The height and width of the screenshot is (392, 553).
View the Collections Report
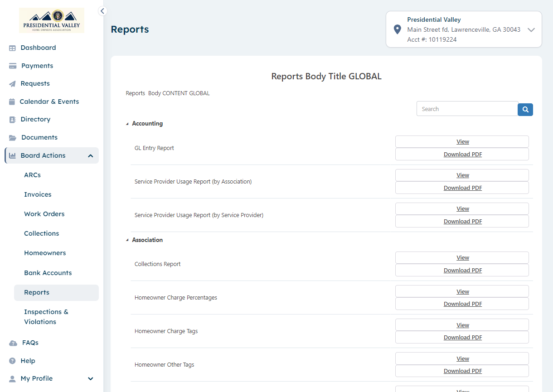pyautogui.click(x=462, y=258)
